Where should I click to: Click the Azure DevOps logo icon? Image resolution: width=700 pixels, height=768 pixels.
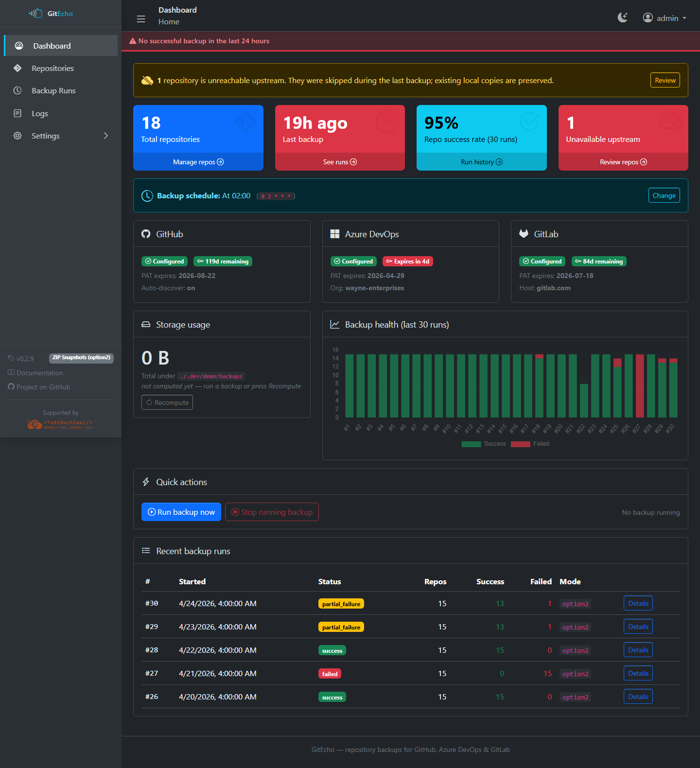tap(335, 234)
